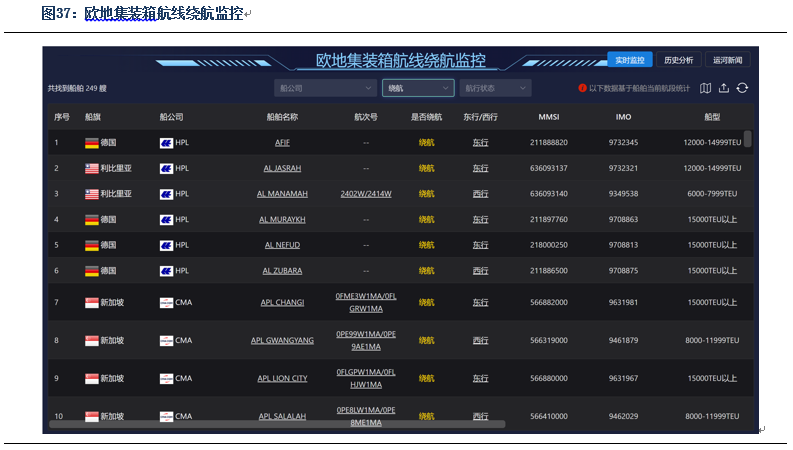The width and height of the screenshot is (793, 450).
Task: Open voyage number 2402W/2414W link
Action: pyautogui.click(x=366, y=194)
